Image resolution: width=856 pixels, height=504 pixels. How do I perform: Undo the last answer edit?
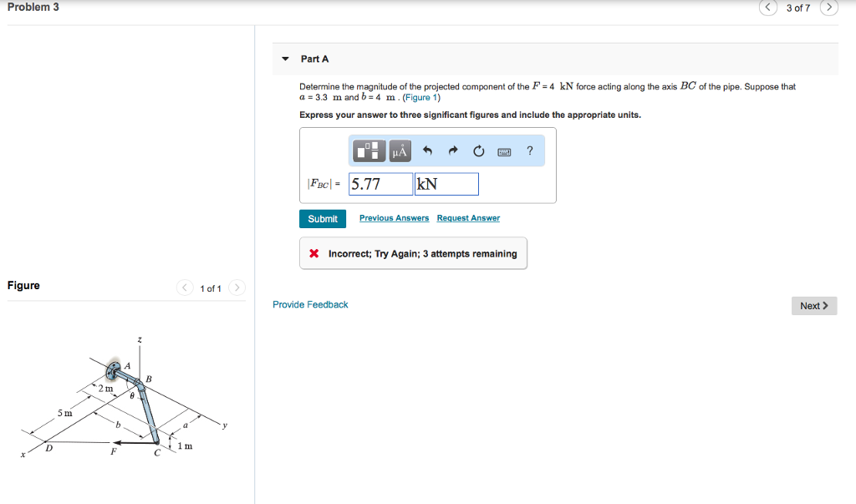point(428,150)
